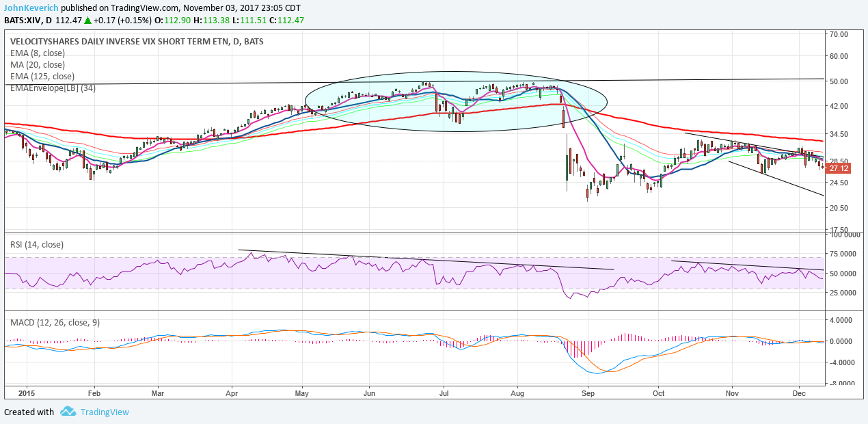This screenshot has height=424, width=868.
Task: Click the 42.00 price axis label
Action: coord(839,107)
